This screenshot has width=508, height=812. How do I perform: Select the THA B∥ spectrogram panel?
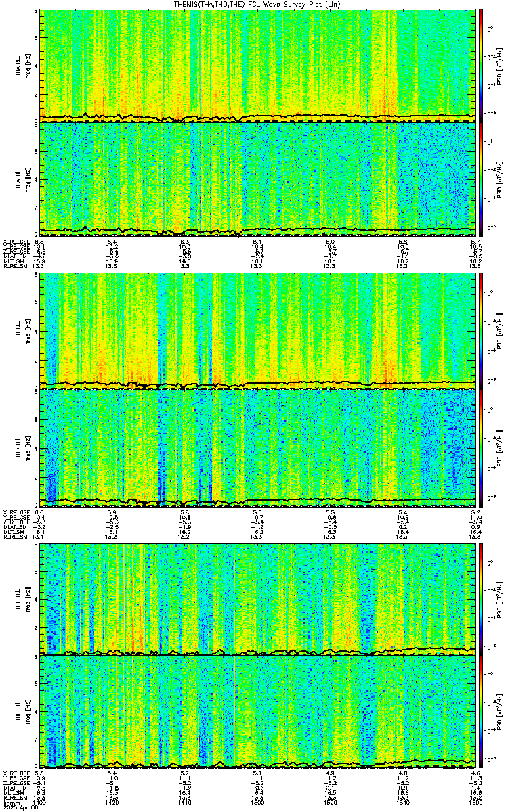pyautogui.click(x=259, y=179)
